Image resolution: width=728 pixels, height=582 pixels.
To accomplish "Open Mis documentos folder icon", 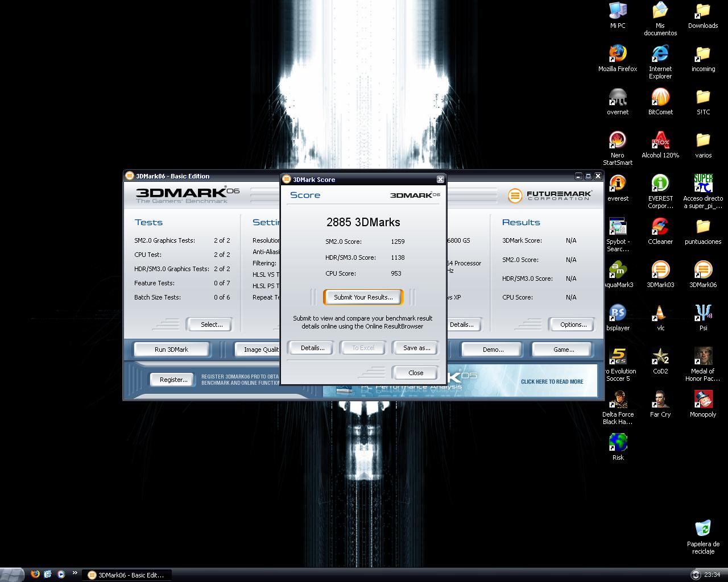I will click(x=660, y=18).
